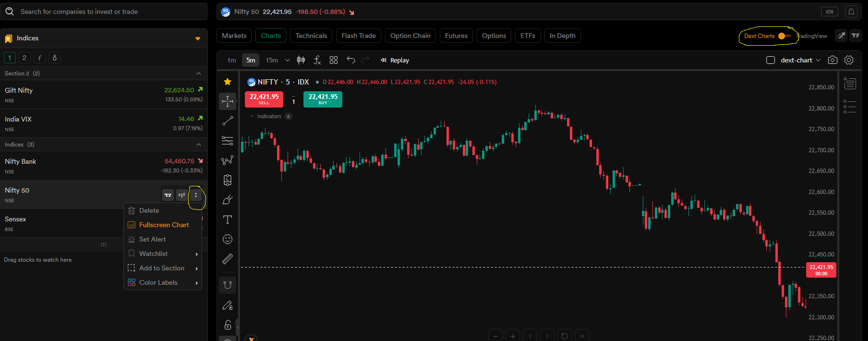Viewport: 868px width, 341px height.
Task: Choose Fullscreen Chart from context menu
Action: [163, 225]
